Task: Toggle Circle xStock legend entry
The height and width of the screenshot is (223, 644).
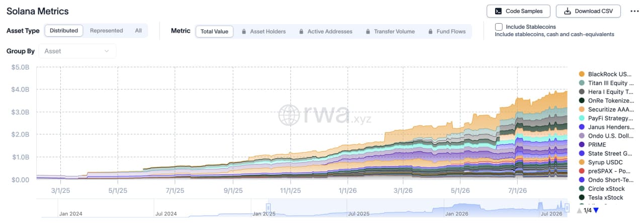Action: (x=602, y=189)
